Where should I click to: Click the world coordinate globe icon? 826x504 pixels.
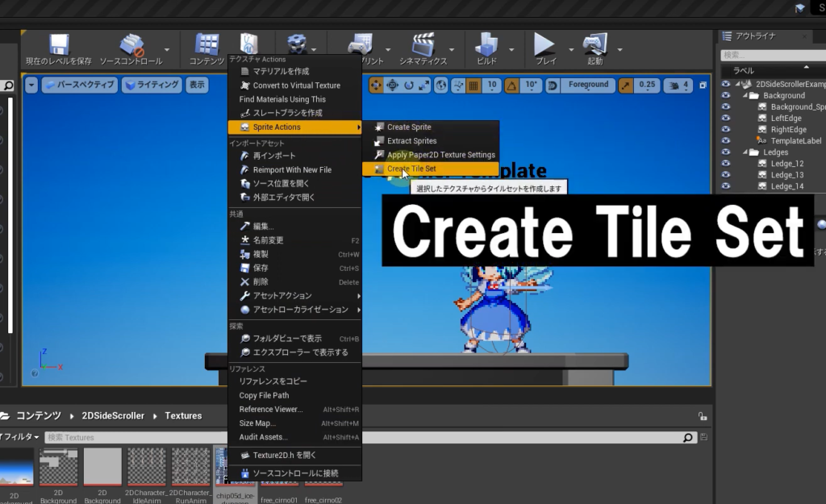pyautogui.click(x=440, y=85)
